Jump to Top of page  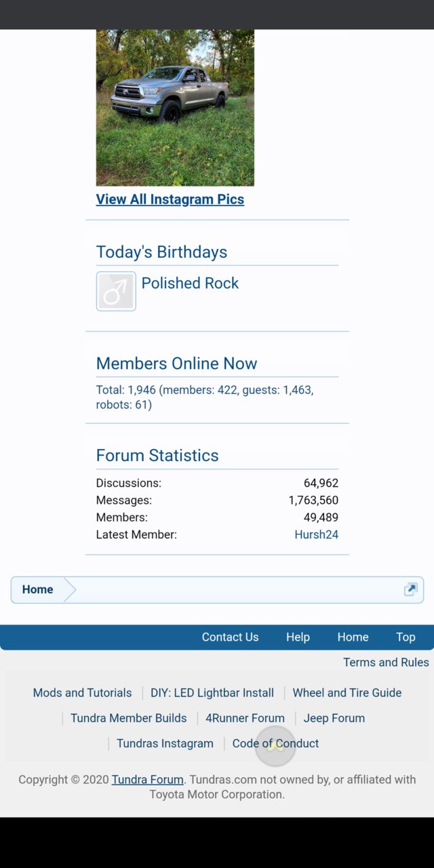[406, 637]
